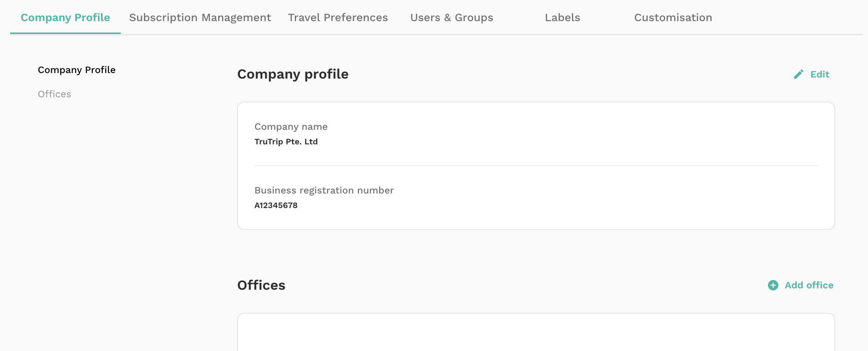The image size is (868, 351).
Task: Select the Labels tab
Action: [562, 17]
